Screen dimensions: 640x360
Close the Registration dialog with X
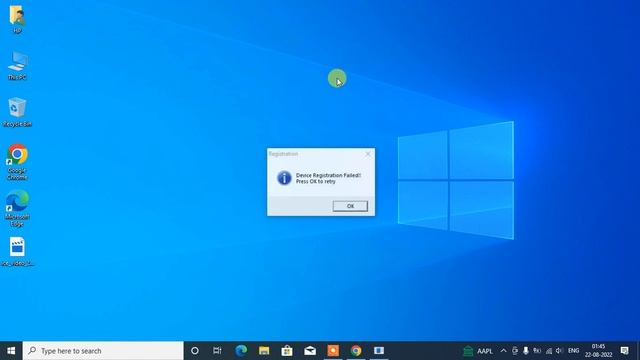pos(368,154)
